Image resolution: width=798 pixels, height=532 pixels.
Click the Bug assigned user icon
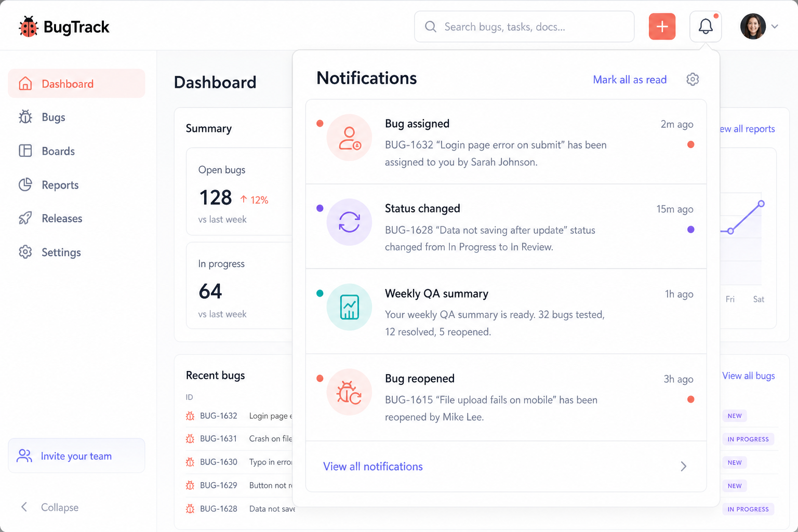pyautogui.click(x=350, y=138)
